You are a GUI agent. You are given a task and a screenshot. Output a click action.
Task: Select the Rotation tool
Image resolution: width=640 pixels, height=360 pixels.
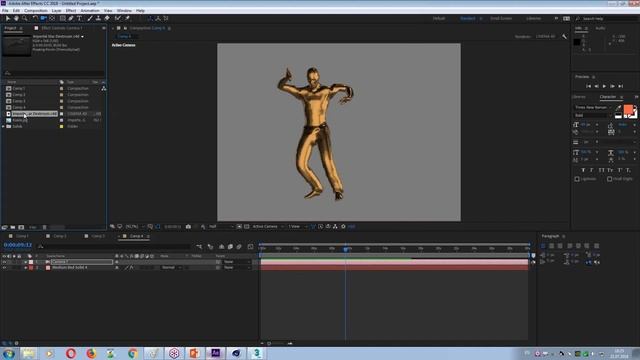[x=35, y=18]
